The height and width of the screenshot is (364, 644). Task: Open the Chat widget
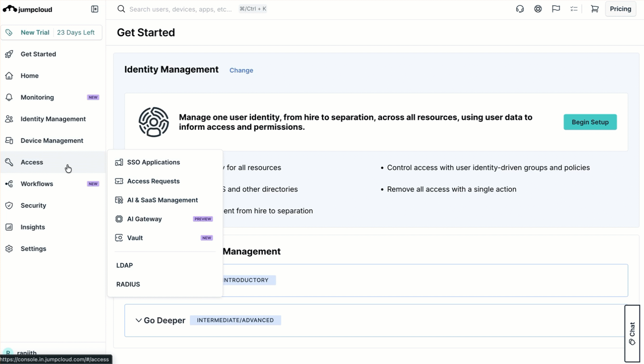coord(632,333)
